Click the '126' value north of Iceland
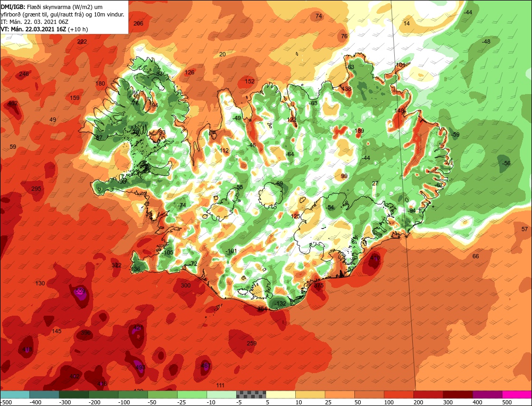 coord(190,72)
